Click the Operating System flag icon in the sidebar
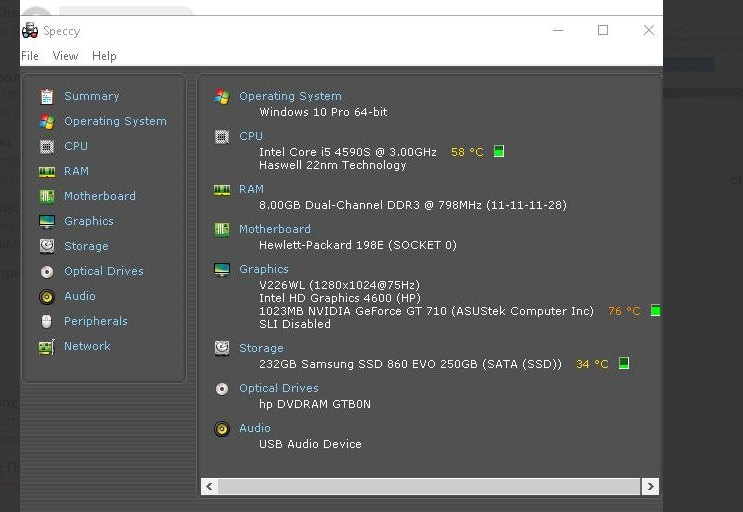Viewport: 743px width, 512px height. 46,121
